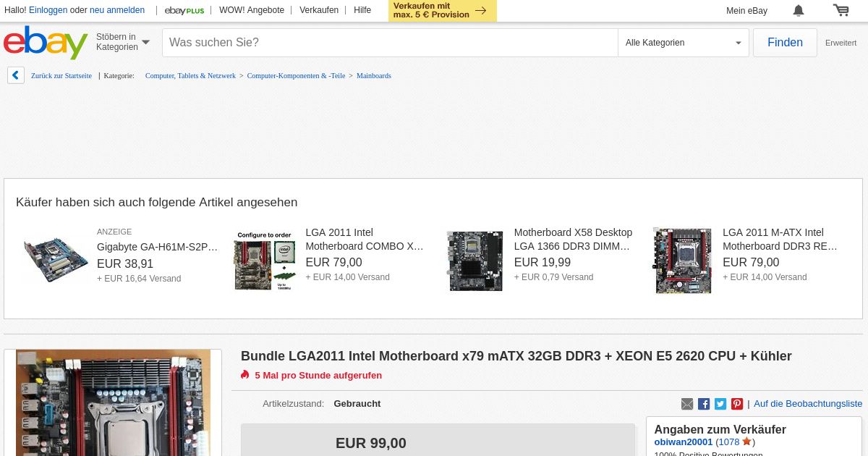Open the notifications bell icon
This screenshot has height=456, width=868.
tap(799, 10)
